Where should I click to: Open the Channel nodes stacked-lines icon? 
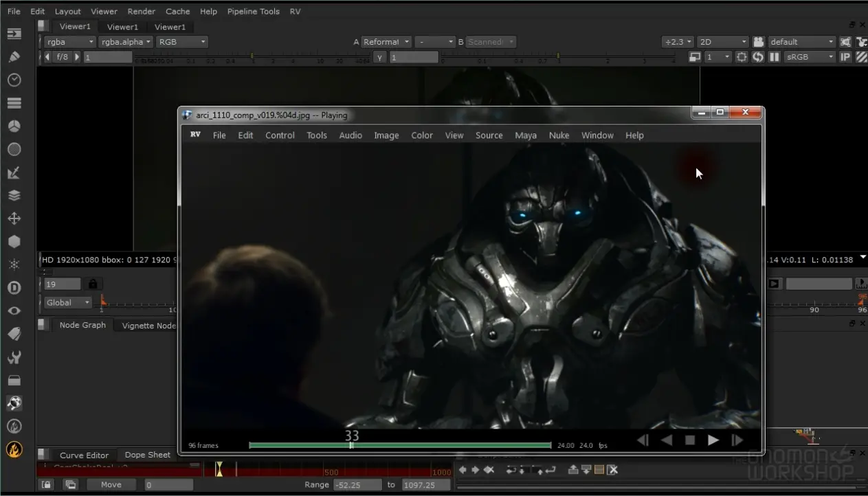pos(14,103)
